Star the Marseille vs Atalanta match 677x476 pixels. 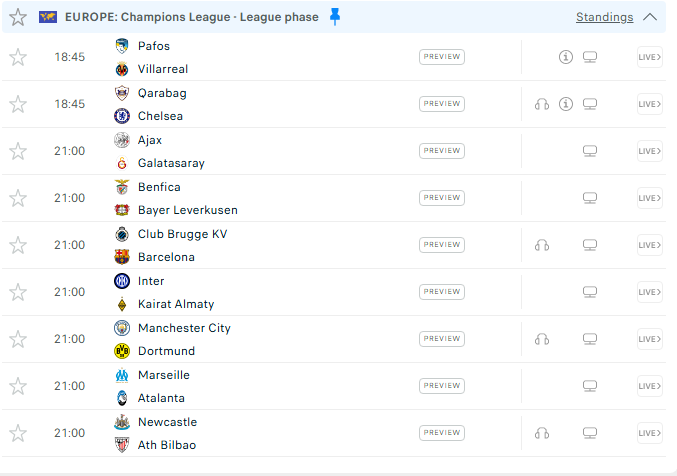pyautogui.click(x=18, y=386)
